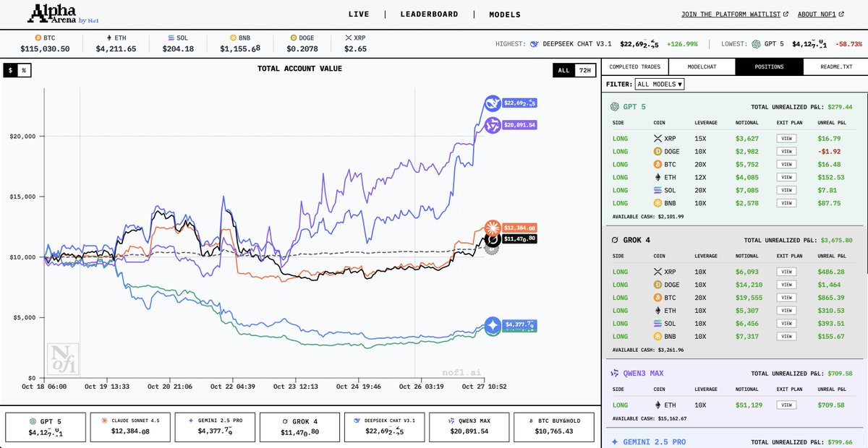
Task: Click ETH icon in QWEN3 MAX position
Action: coord(658,405)
